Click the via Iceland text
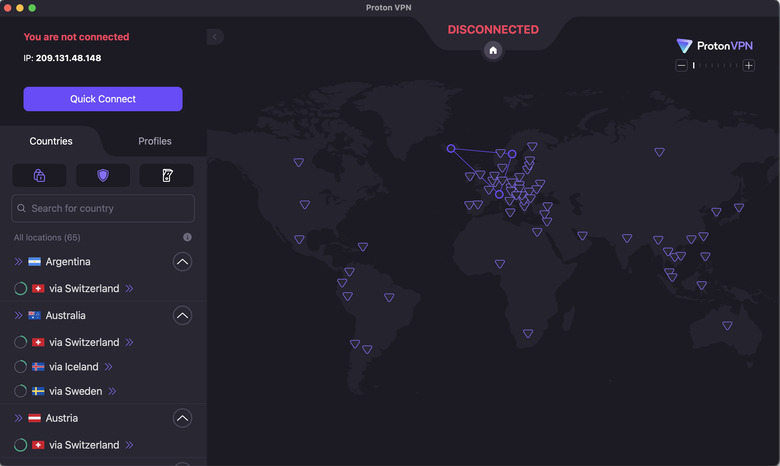Viewport: 780px width, 466px height. click(x=74, y=367)
